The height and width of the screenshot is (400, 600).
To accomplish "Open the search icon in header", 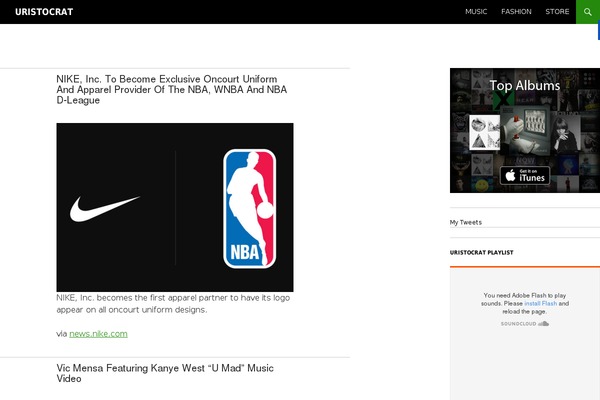I will [x=588, y=12].
